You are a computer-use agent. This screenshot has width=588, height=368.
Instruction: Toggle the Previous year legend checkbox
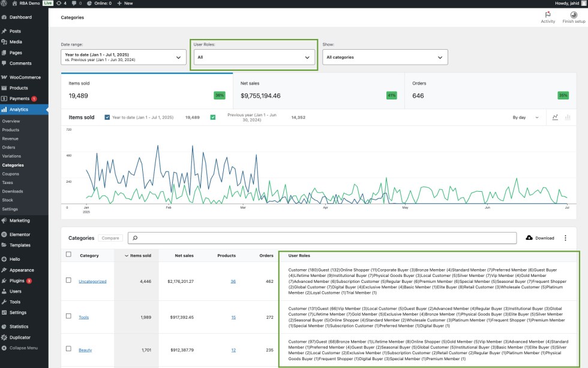click(212, 117)
